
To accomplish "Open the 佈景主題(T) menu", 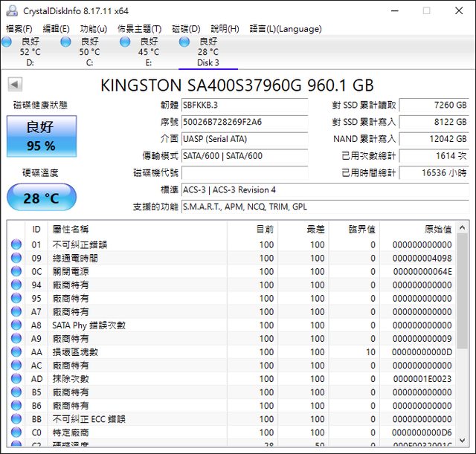I will (x=139, y=29).
